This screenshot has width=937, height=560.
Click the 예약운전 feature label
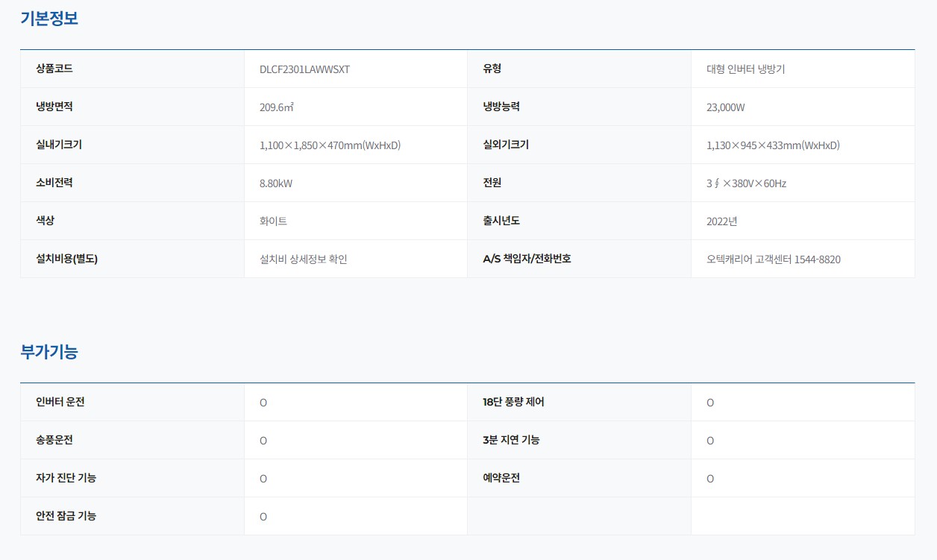(501, 478)
